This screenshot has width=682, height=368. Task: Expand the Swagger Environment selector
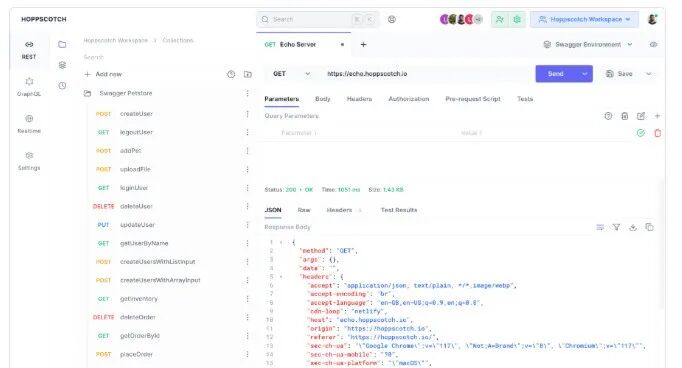[x=588, y=44]
